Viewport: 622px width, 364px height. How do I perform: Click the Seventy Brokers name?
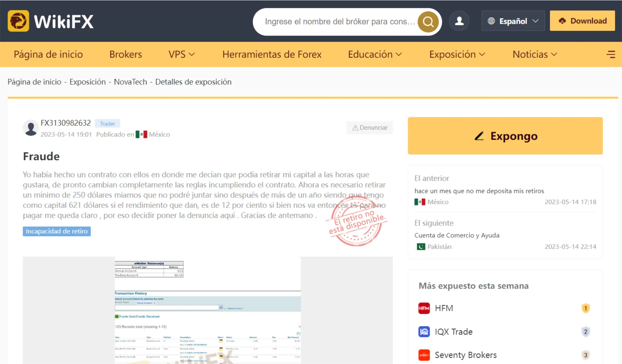pyautogui.click(x=466, y=355)
